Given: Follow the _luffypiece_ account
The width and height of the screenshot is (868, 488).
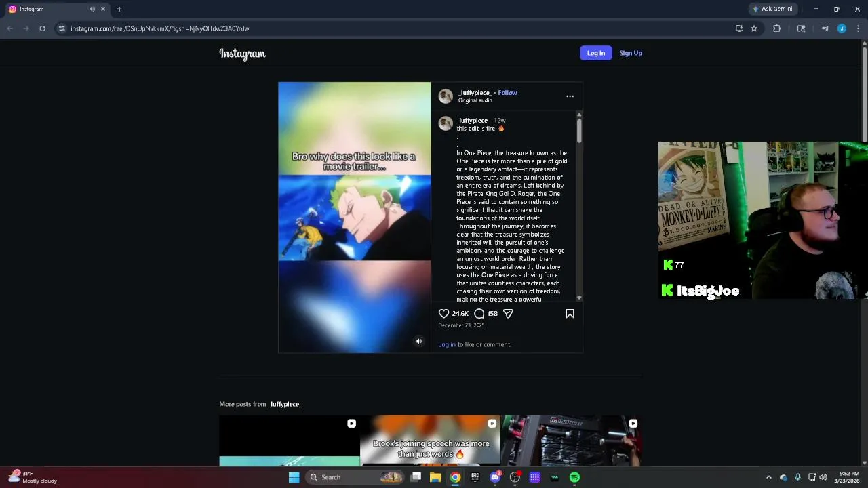Looking at the screenshot, I should click(507, 93).
